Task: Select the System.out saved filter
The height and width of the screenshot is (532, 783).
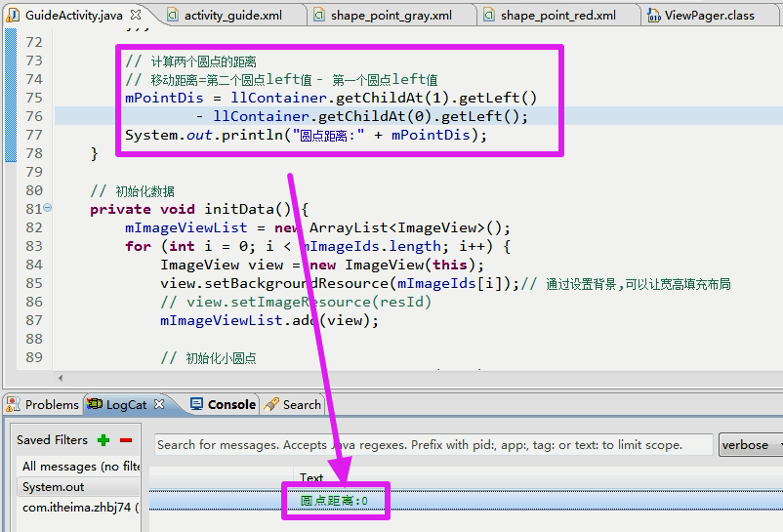Action: click(x=54, y=486)
